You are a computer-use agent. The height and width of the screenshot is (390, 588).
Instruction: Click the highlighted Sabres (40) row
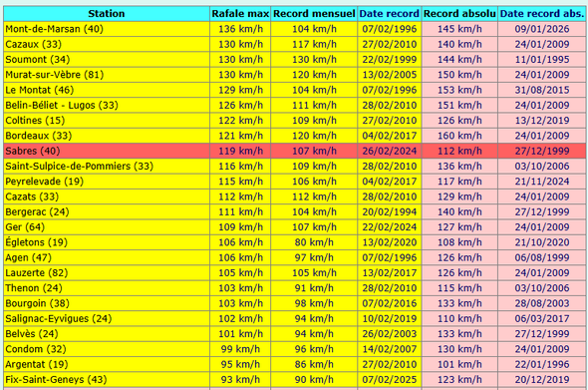tap(294, 151)
